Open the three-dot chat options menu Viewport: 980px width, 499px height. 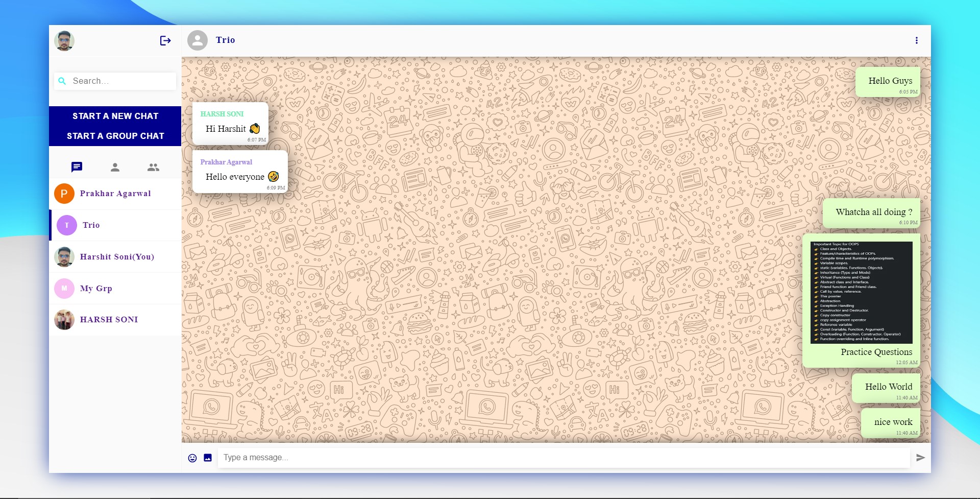click(x=916, y=40)
